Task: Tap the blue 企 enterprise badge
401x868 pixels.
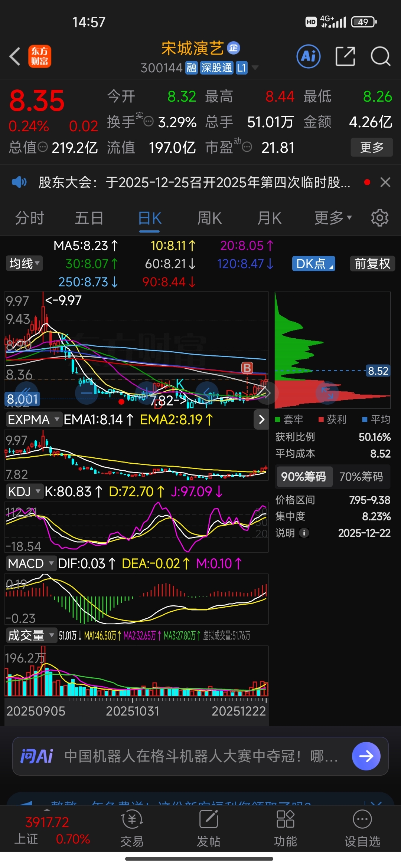Action: click(x=234, y=48)
